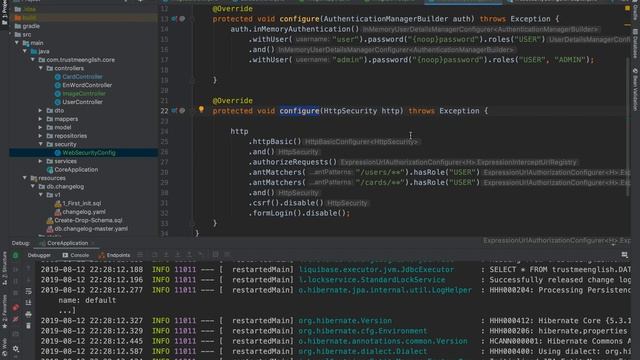Collapse the main folder

point(17,43)
